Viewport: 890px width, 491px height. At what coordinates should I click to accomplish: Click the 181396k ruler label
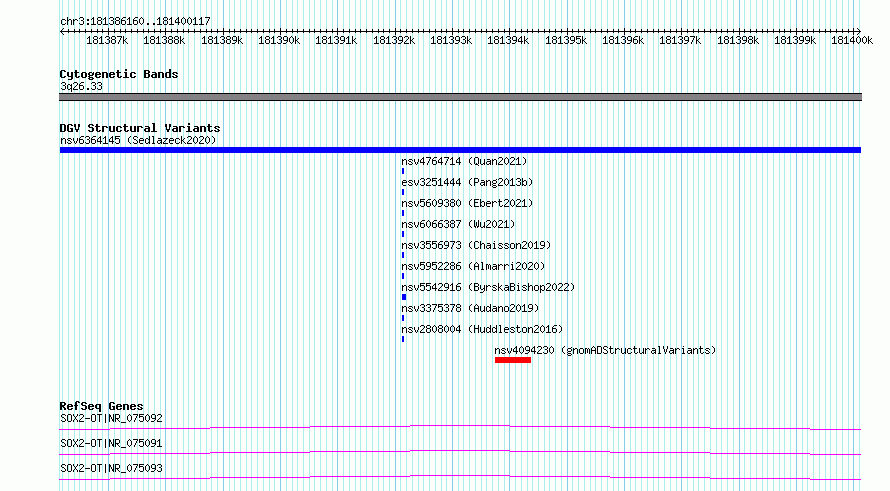coord(623,40)
